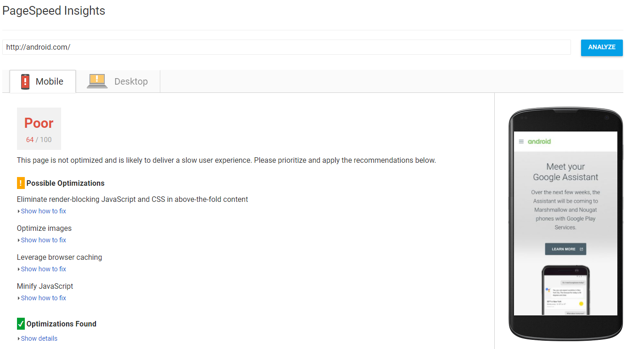This screenshot has width=644, height=349.
Task: Click 'Meet your Google Assistant' in phone preview
Action: pyautogui.click(x=565, y=172)
